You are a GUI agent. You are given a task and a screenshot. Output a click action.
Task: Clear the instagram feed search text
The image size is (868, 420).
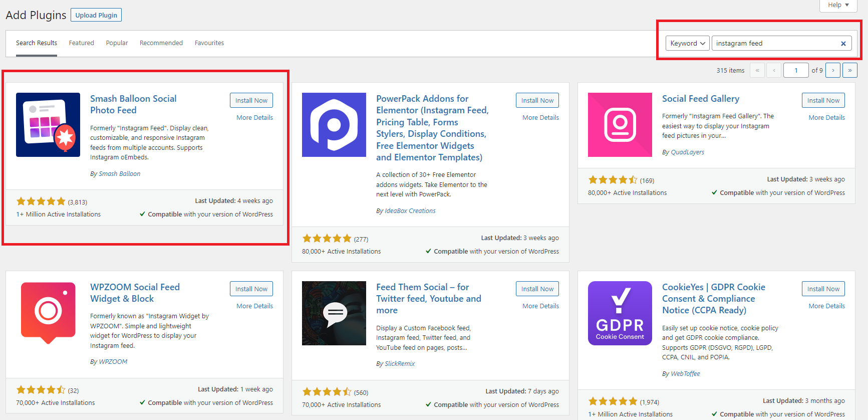coord(843,44)
